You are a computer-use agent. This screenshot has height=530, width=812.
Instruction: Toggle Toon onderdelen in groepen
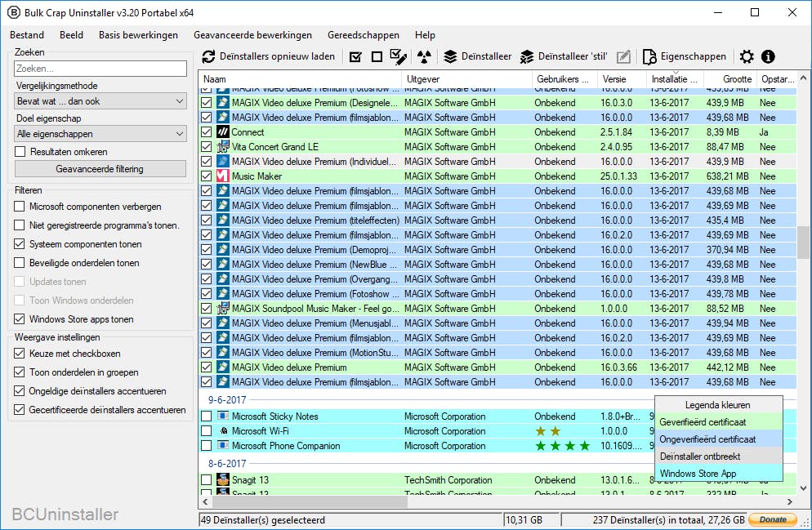tap(19, 372)
